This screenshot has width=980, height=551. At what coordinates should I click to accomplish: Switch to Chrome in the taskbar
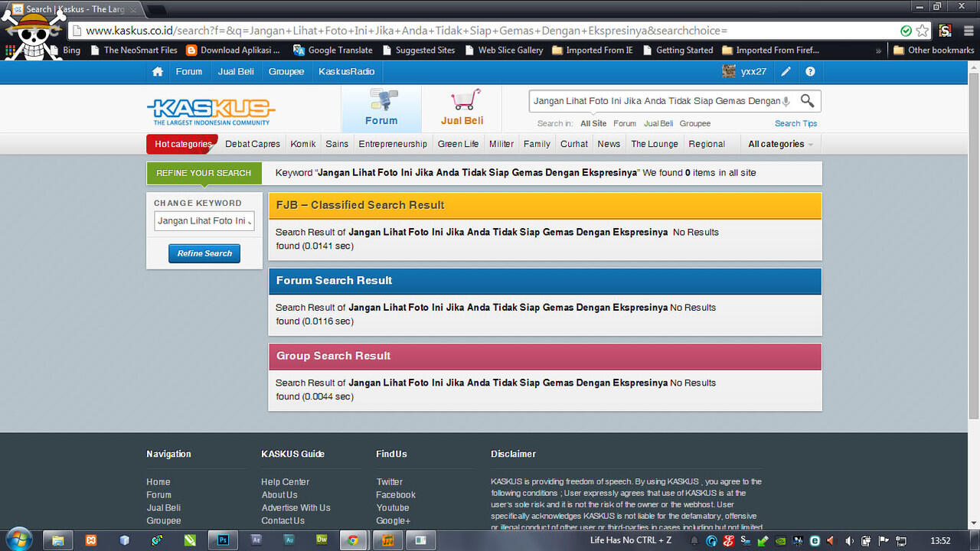coord(353,540)
